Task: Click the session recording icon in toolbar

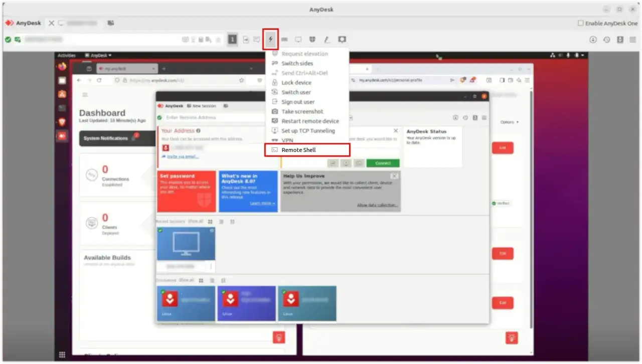Action: click(342, 40)
